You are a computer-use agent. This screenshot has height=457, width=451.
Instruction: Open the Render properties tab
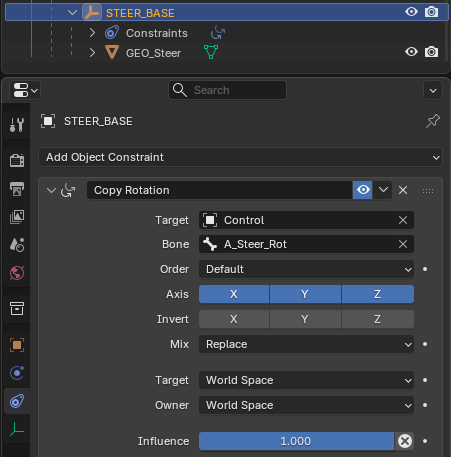(17, 160)
